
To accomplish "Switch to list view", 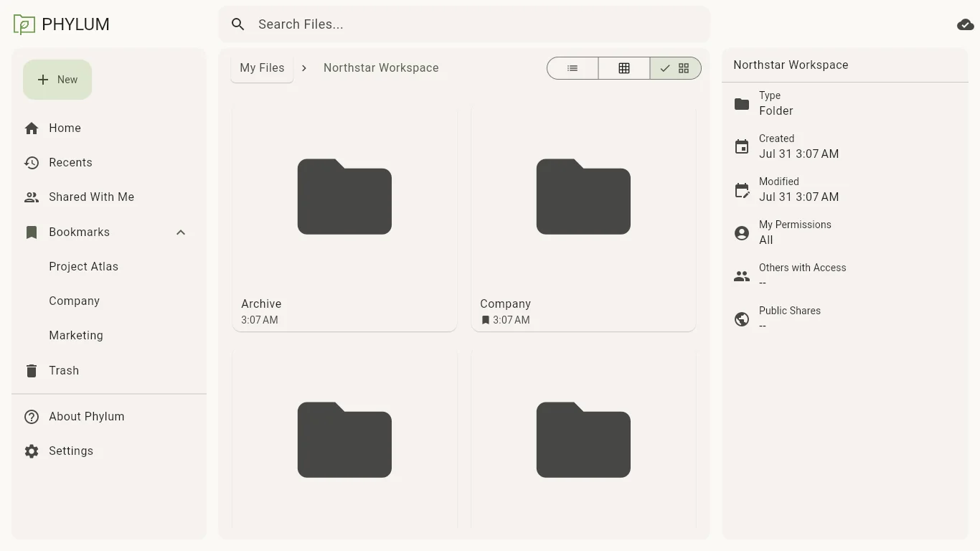I will [573, 68].
